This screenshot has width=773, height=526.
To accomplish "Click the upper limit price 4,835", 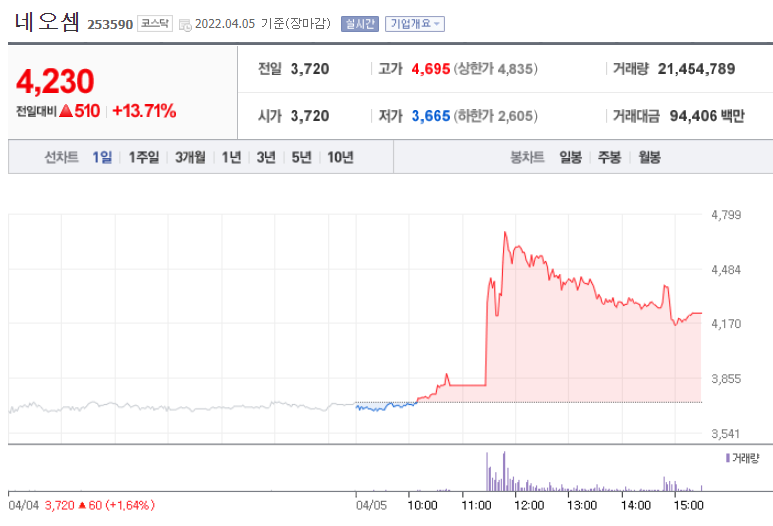I will pyautogui.click(x=515, y=69).
